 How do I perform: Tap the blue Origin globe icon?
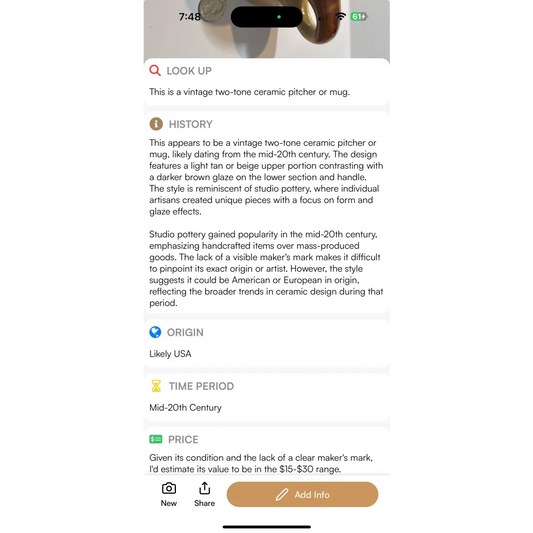155,332
